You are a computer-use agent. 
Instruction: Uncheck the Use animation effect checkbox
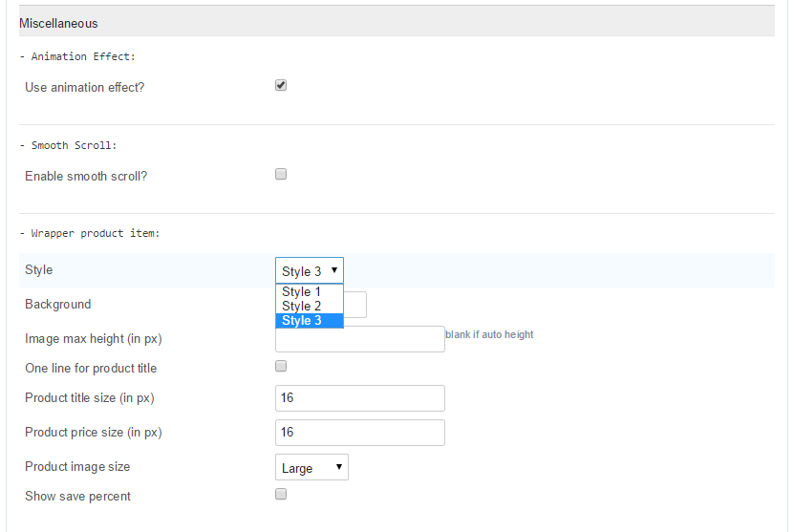pos(281,85)
